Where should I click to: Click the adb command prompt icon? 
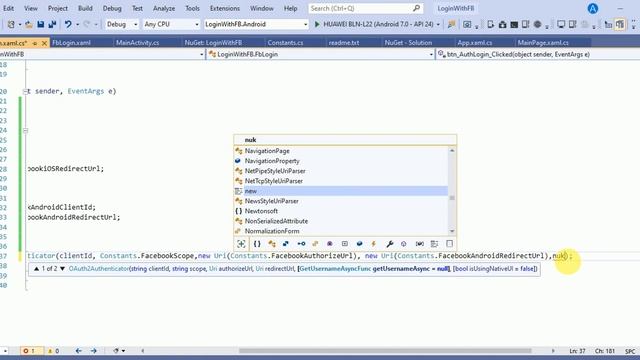(514, 24)
